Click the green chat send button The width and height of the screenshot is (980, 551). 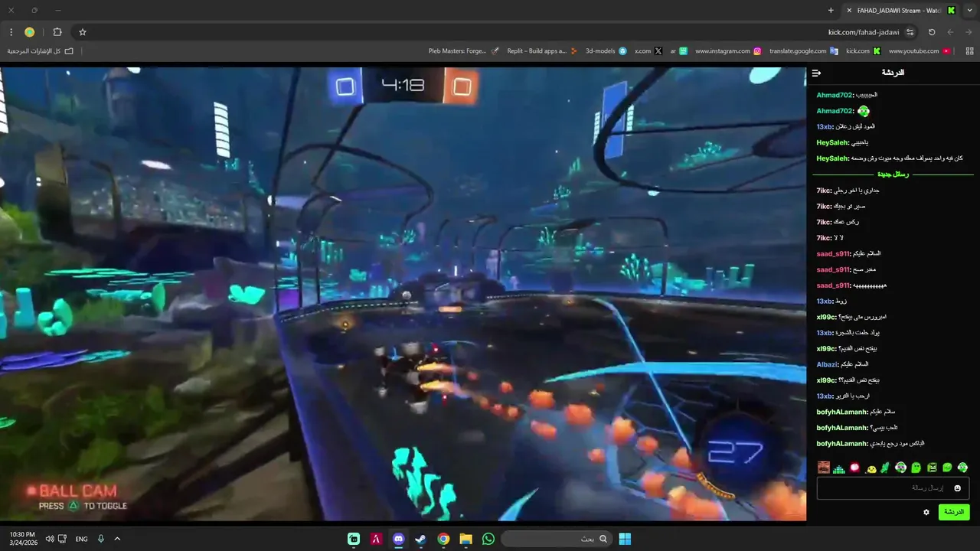(954, 512)
